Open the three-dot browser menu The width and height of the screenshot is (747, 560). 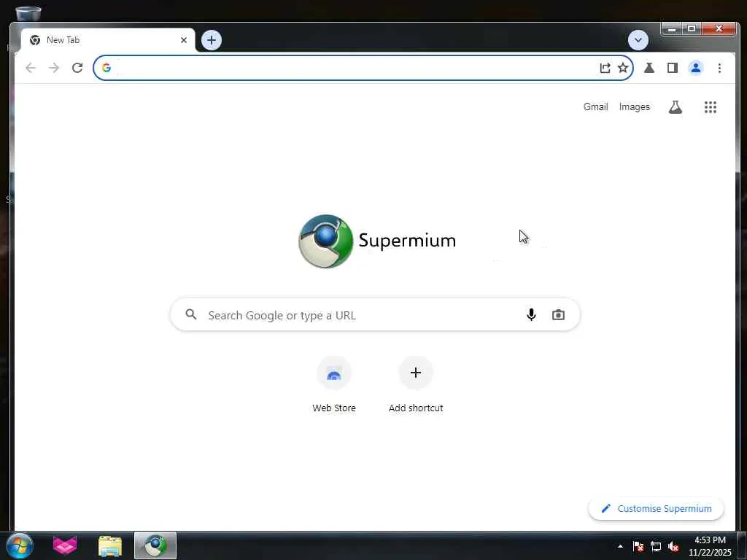click(719, 68)
